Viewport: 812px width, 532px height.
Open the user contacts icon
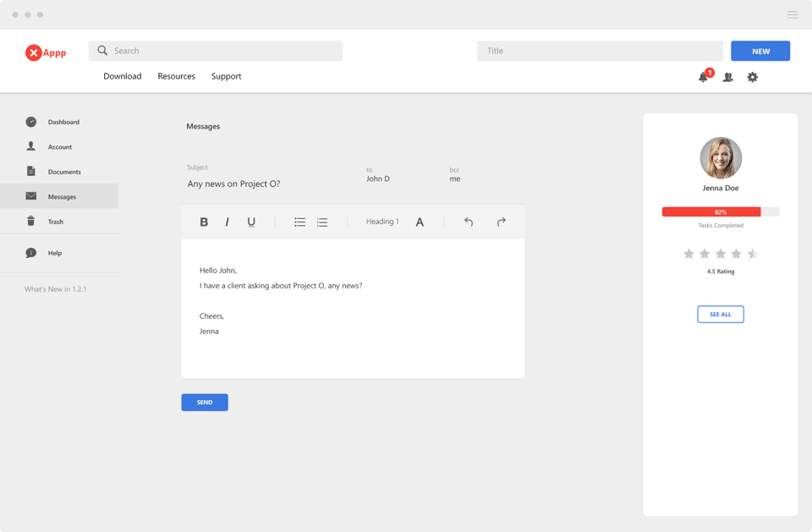[x=727, y=77]
